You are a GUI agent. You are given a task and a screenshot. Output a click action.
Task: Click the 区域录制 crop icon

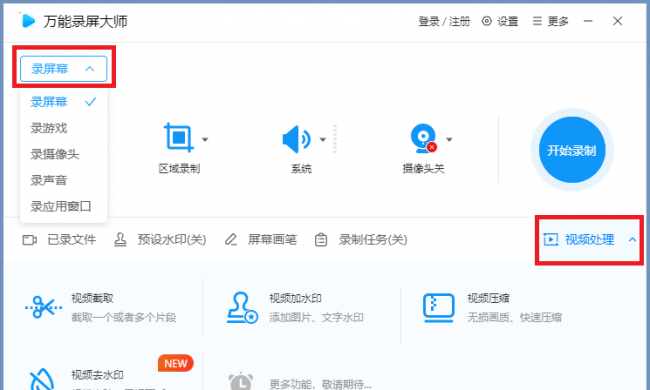click(179, 138)
